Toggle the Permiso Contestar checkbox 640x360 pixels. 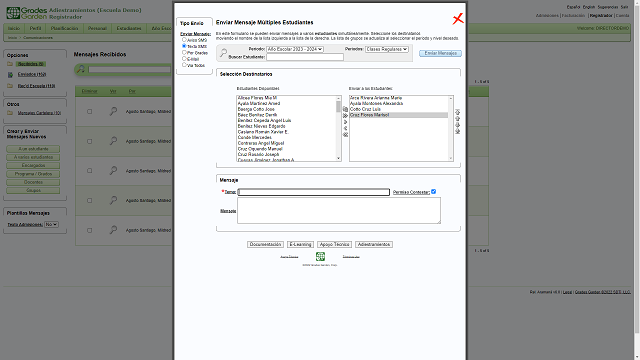[x=433, y=191]
